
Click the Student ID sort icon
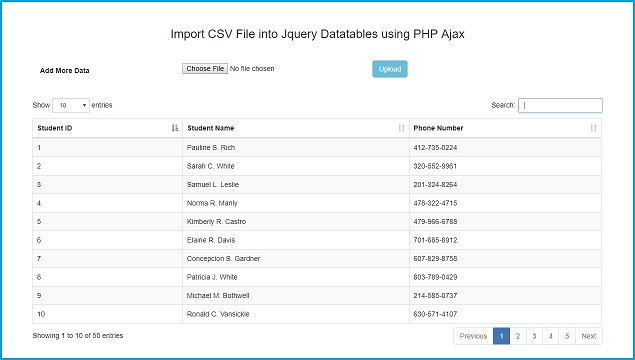pyautogui.click(x=175, y=128)
